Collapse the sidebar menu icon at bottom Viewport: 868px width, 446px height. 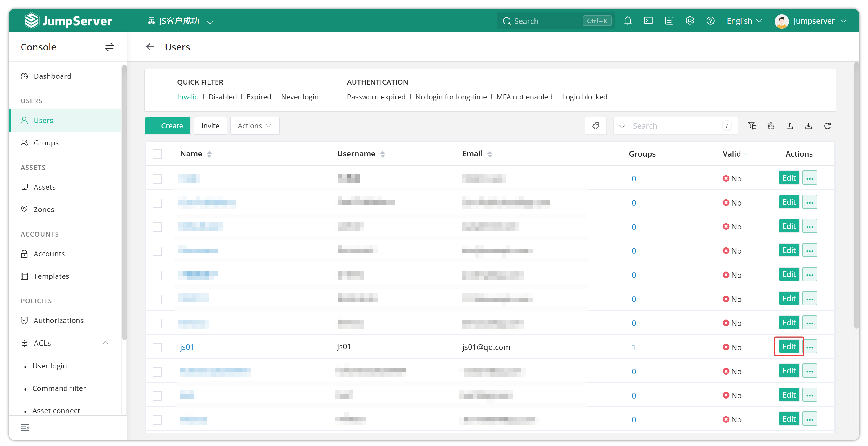pyautogui.click(x=25, y=427)
